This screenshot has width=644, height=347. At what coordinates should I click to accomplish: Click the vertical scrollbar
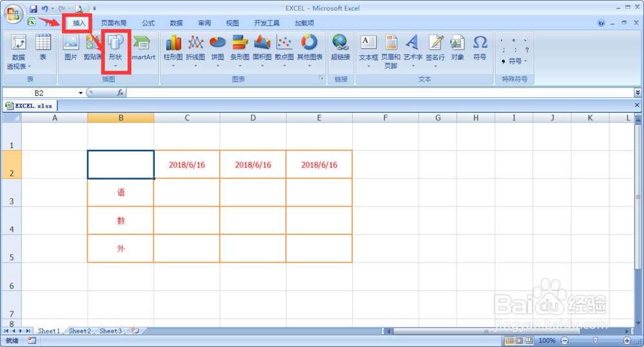coord(638,197)
